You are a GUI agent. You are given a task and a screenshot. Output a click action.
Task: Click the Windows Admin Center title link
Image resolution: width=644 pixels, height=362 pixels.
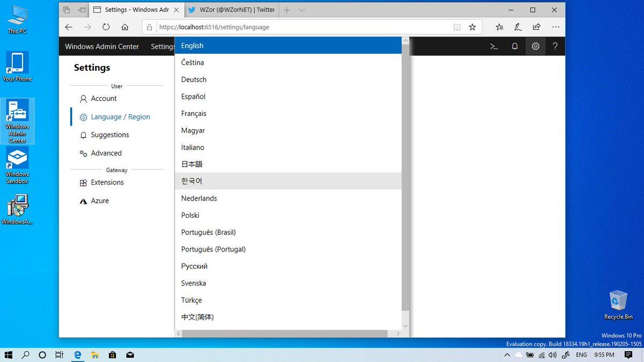(102, 47)
